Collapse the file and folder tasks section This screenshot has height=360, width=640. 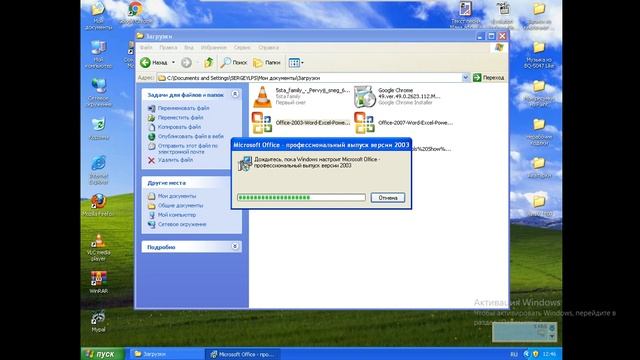(x=235, y=94)
